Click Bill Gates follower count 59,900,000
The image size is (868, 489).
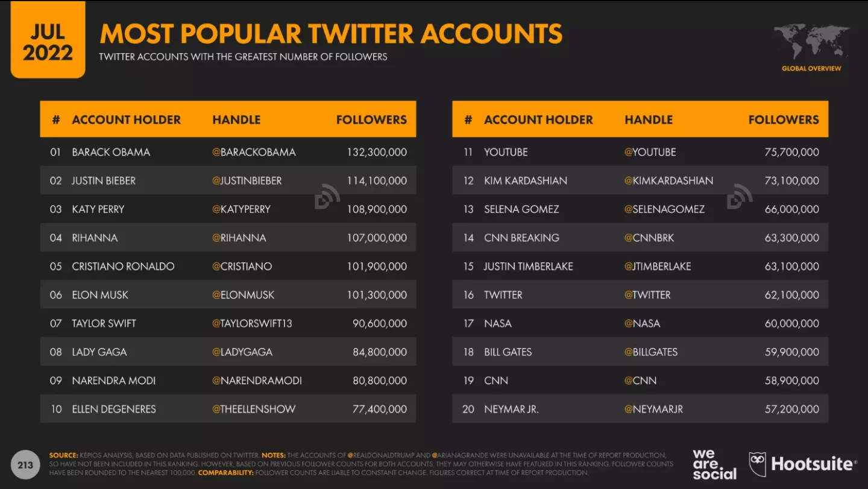[791, 352]
